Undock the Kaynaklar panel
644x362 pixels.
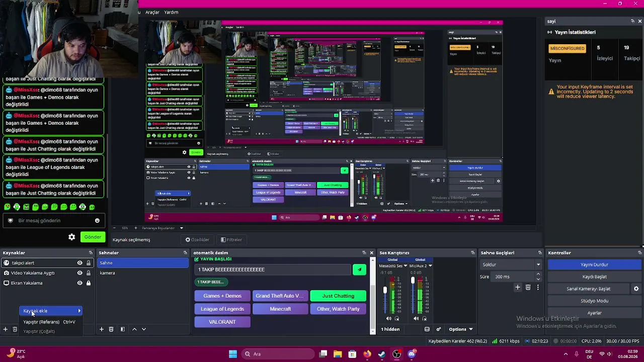(91, 253)
